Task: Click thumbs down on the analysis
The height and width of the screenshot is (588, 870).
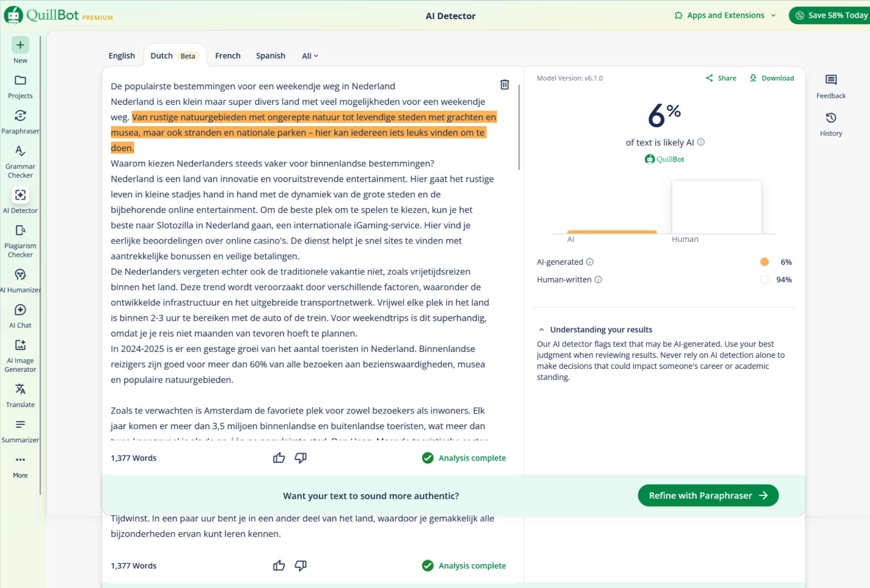Action: pos(300,458)
